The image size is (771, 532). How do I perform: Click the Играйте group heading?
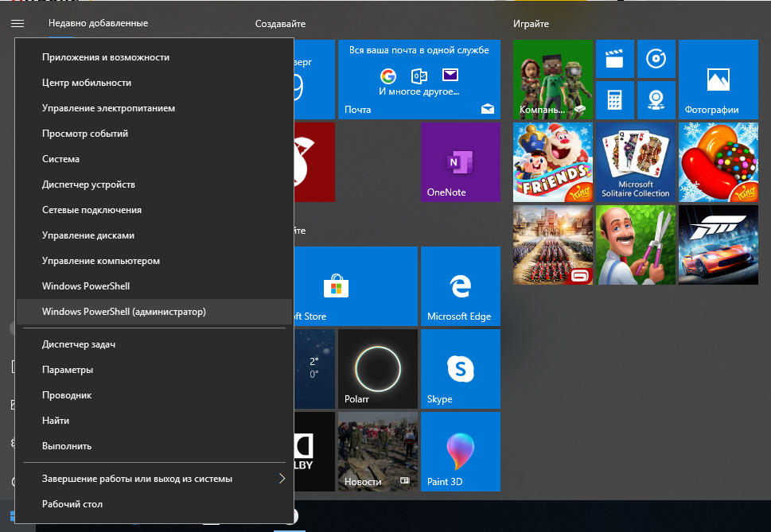[531, 24]
